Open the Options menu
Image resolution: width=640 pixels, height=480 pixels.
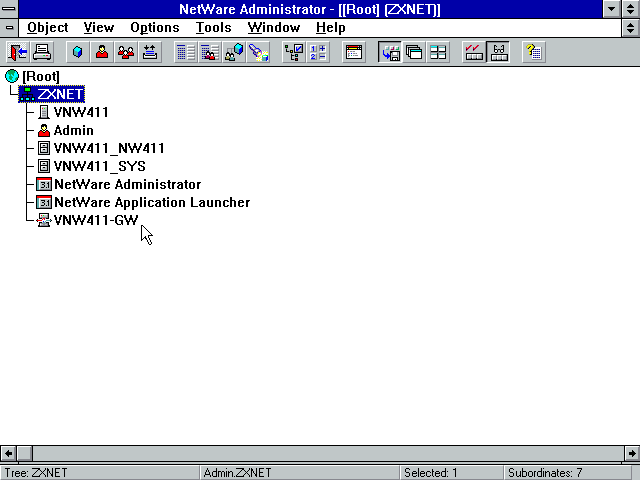(x=155, y=27)
